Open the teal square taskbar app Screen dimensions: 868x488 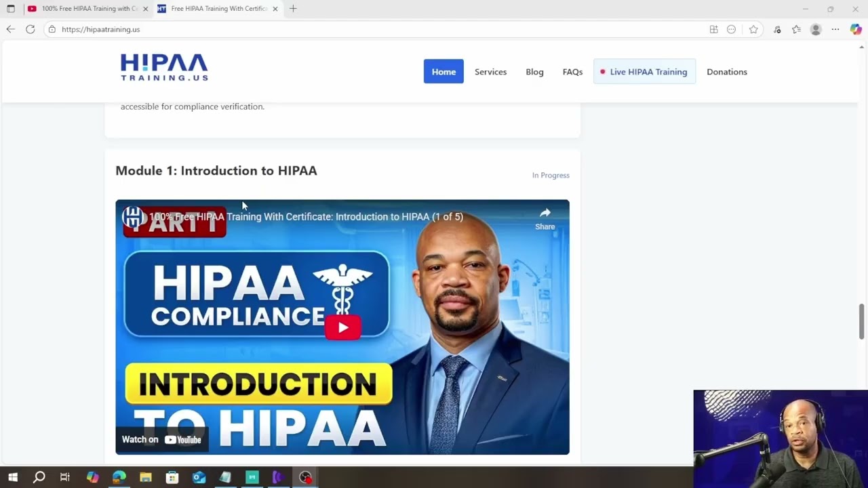coord(252,477)
